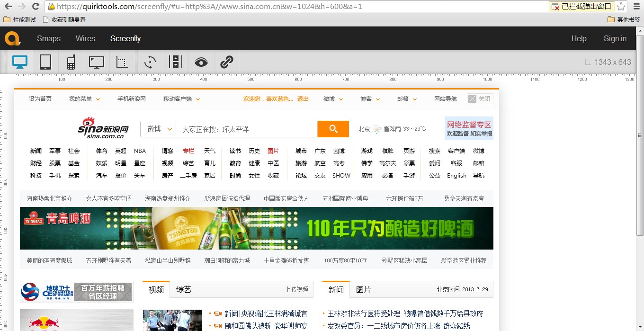Open the 微博 search type dropdown

158,129
